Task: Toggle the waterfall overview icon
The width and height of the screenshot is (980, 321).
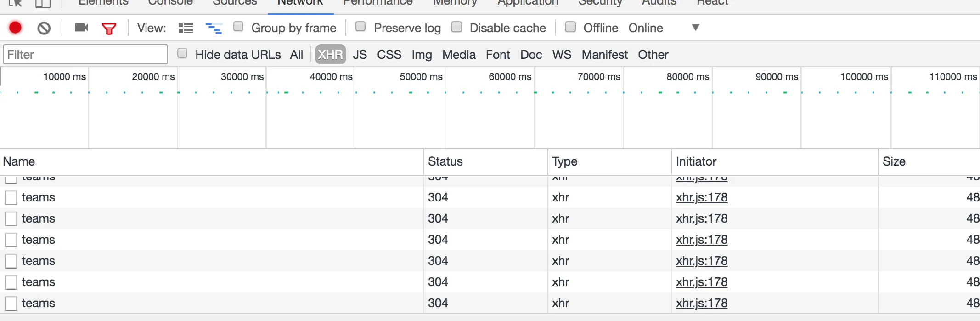Action: tap(214, 28)
